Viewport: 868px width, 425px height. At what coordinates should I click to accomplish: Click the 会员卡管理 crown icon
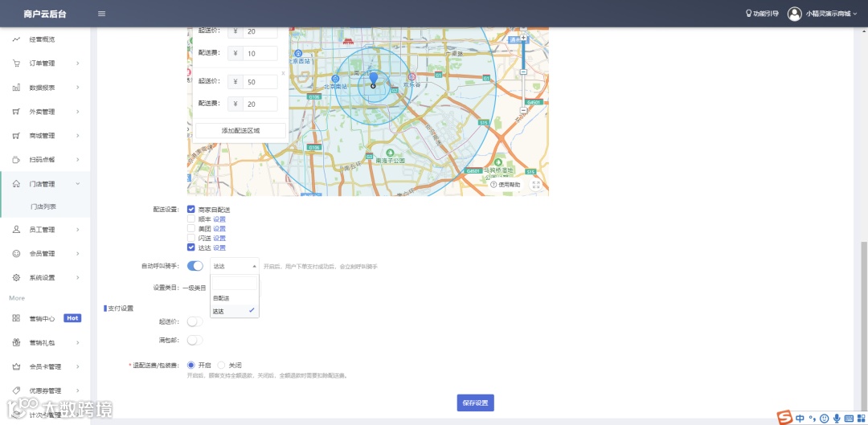click(17, 366)
